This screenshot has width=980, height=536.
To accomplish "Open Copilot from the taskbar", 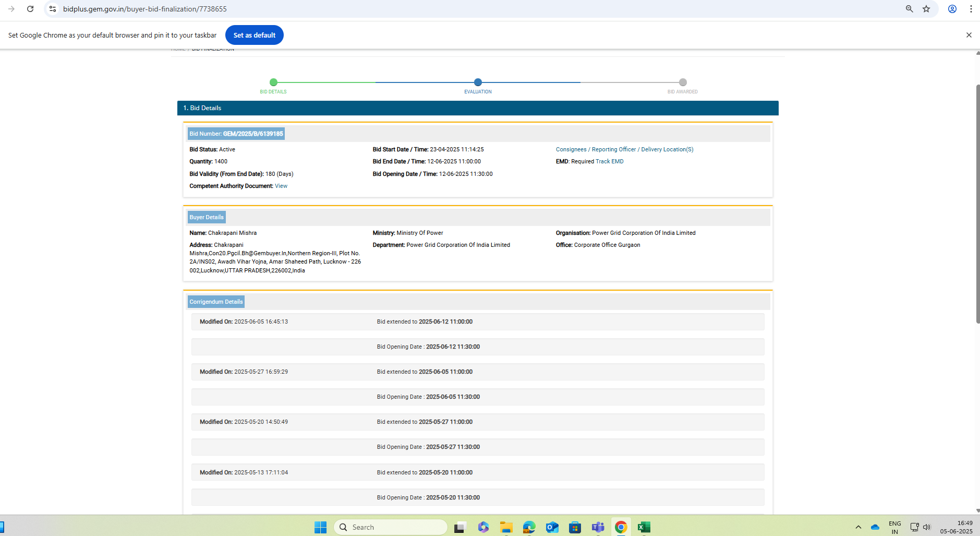I will click(x=483, y=527).
